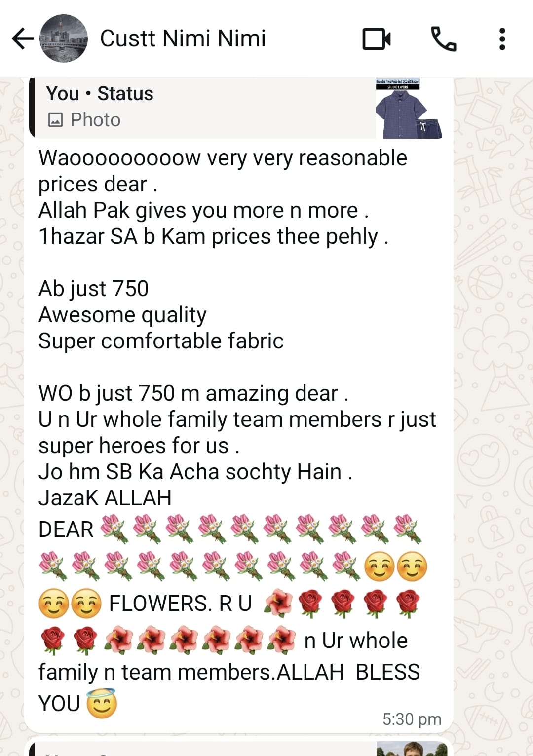The height and width of the screenshot is (756, 533).
Task: Tap the back arrow icon
Action: pyautogui.click(x=22, y=38)
